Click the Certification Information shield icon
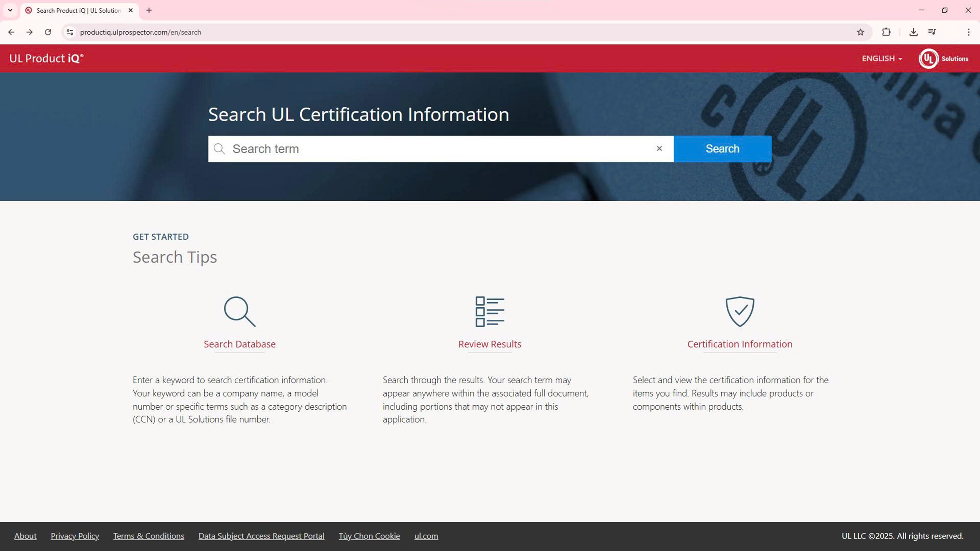Image resolution: width=980 pixels, height=551 pixels. click(740, 311)
